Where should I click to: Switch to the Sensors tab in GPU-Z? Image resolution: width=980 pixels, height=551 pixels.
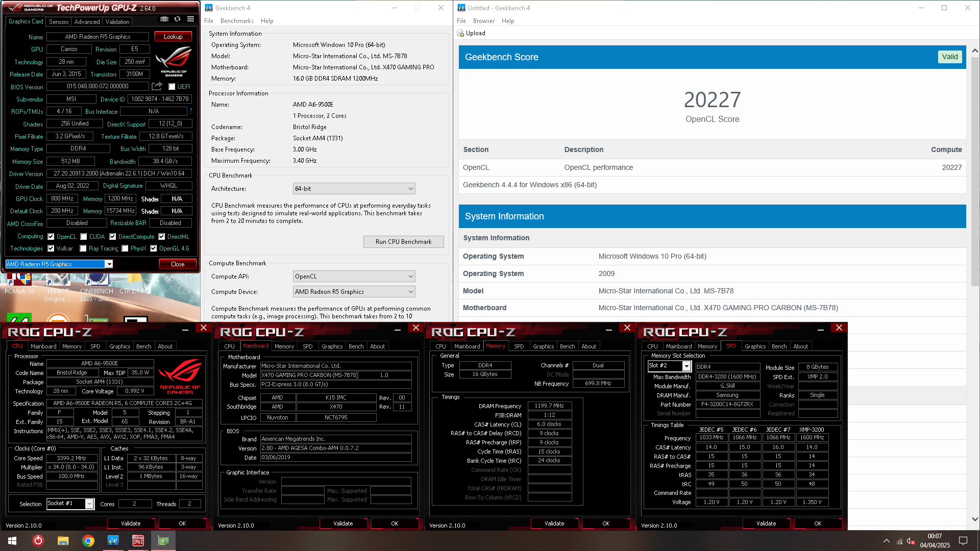(59, 21)
